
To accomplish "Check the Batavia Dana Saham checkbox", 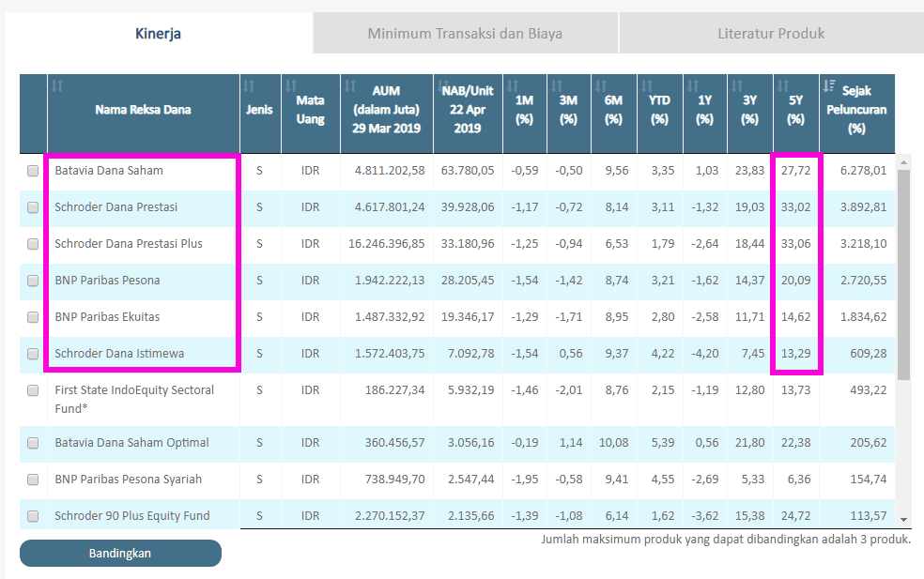I will [x=33, y=171].
